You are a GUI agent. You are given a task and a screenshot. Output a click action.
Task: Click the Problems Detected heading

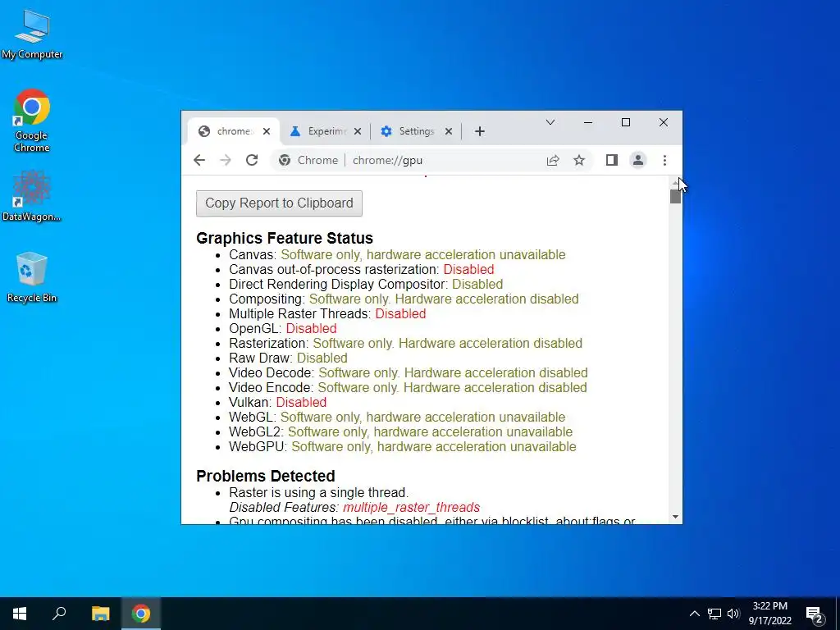pyautogui.click(x=266, y=476)
